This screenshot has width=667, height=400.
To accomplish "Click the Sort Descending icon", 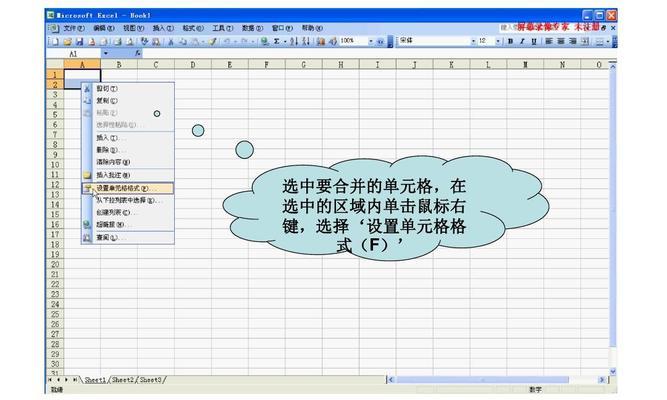I will [x=305, y=41].
